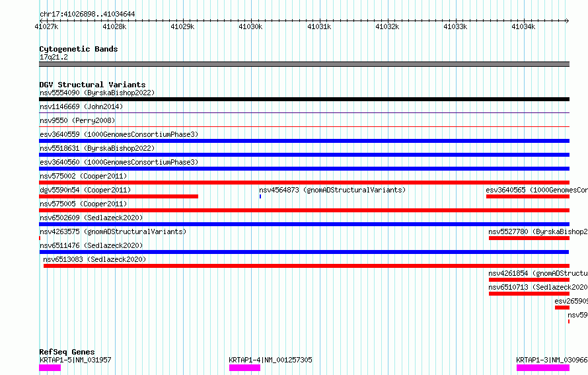The height and width of the screenshot is (375, 588).
Task: Open nsv9550 (Perry2008) variant label
Action: click(x=77, y=120)
